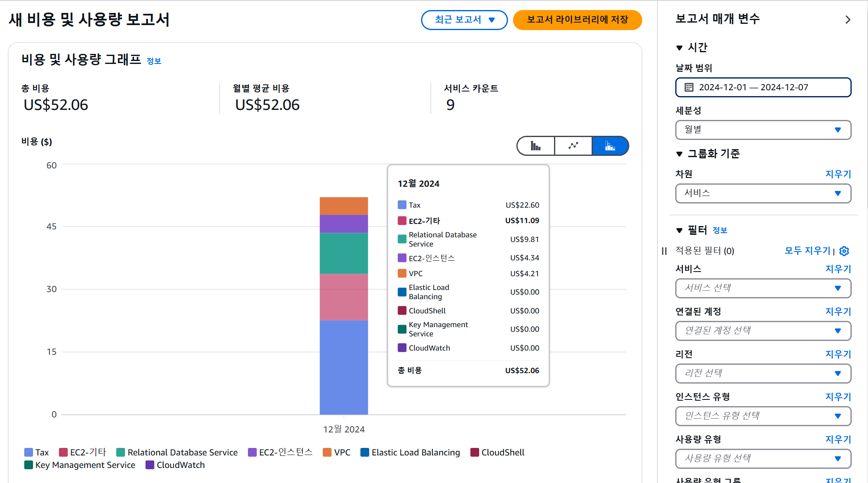Open the 세분성 월별 dropdown

(763, 130)
